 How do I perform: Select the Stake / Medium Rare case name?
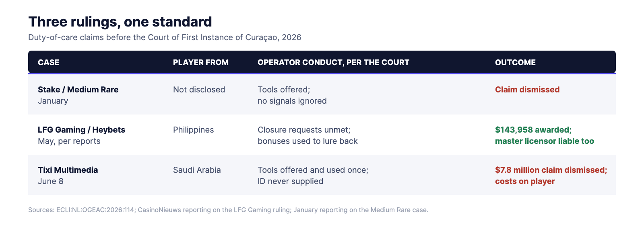coord(78,90)
